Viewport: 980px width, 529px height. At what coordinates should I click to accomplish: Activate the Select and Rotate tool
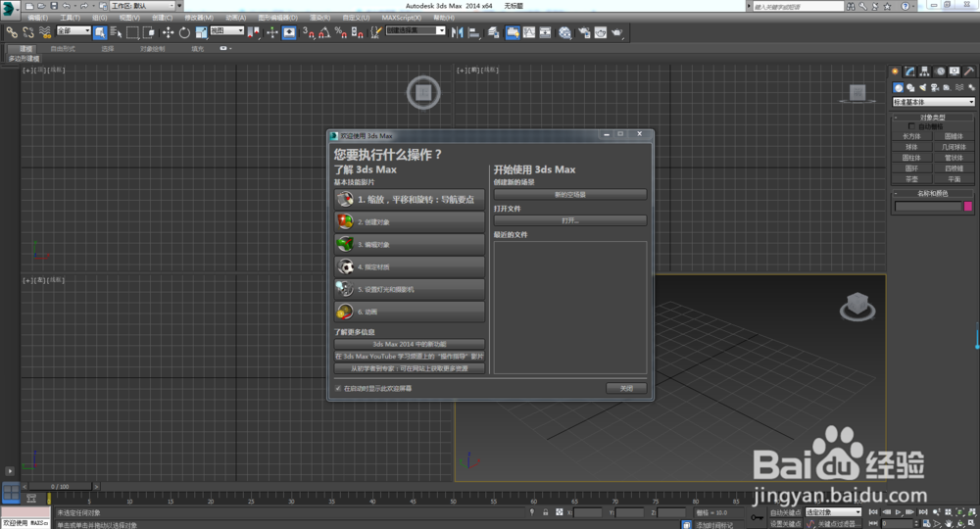click(x=184, y=32)
